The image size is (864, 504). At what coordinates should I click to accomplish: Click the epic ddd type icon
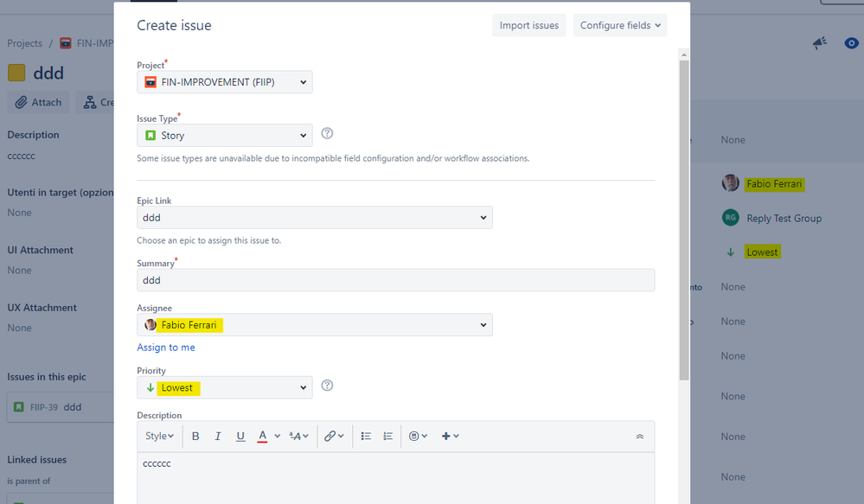tap(16, 73)
